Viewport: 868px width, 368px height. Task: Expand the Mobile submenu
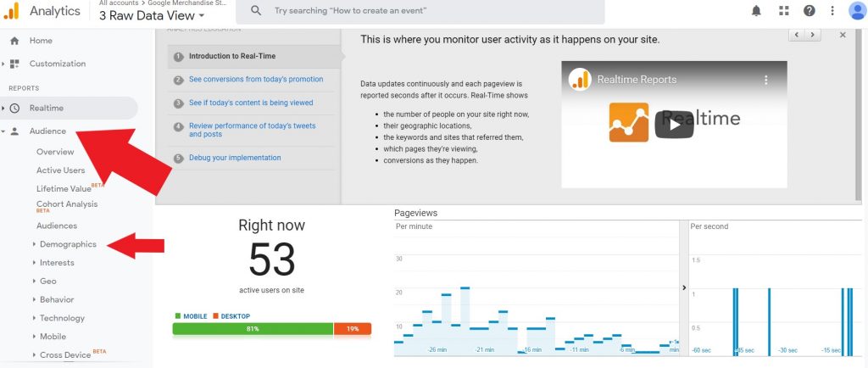[x=34, y=337]
